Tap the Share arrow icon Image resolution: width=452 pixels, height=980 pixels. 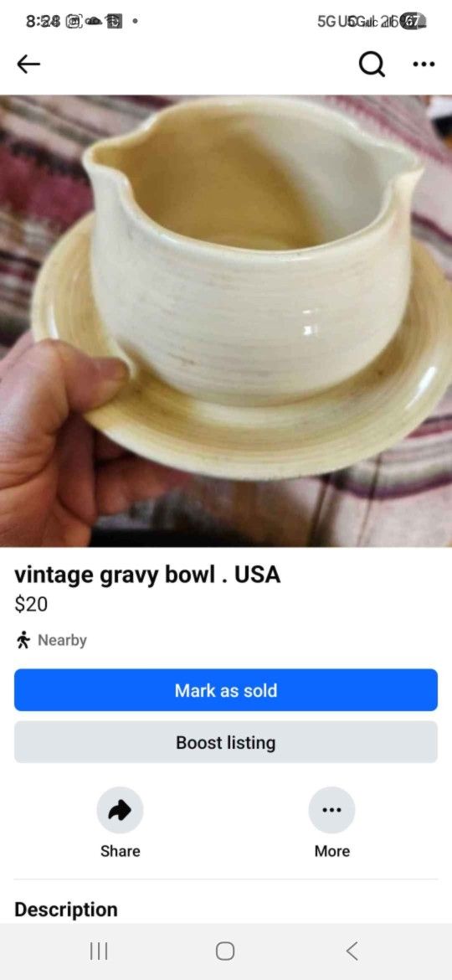[x=120, y=810]
